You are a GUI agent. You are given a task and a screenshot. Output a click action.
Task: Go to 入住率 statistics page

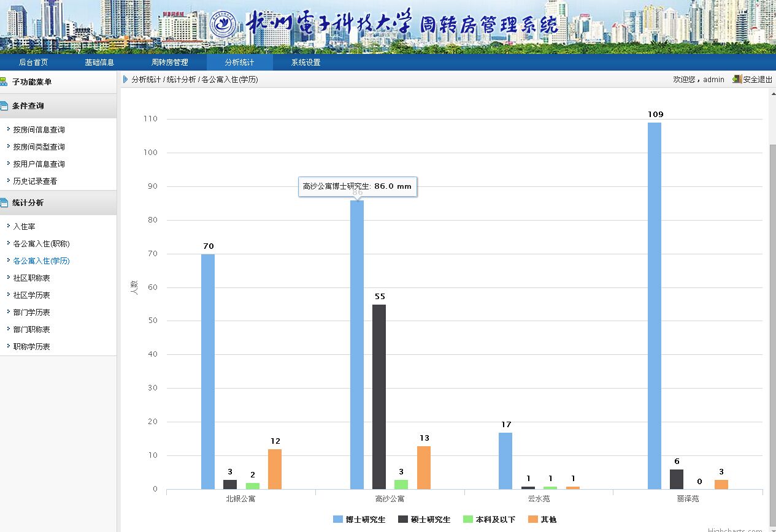24,227
